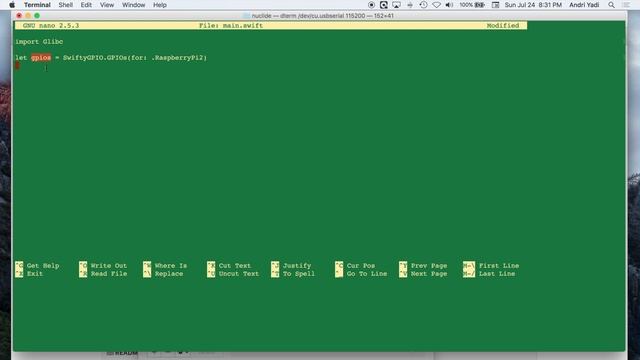This screenshot has height=360, width=640.
Task: Click the import Glibc line
Action: coord(39,42)
